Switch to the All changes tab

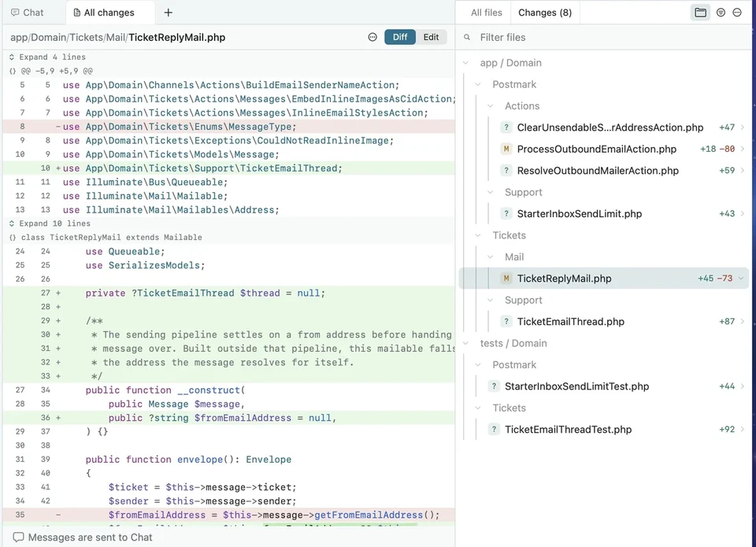pyautogui.click(x=104, y=13)
